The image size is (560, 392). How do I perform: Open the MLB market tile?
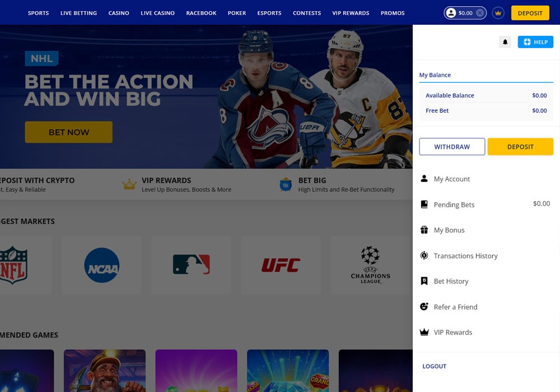[191, 265]
